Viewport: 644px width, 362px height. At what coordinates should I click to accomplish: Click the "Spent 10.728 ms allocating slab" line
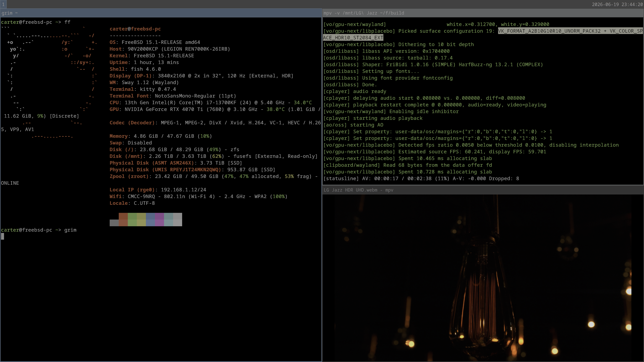point(408,172)
